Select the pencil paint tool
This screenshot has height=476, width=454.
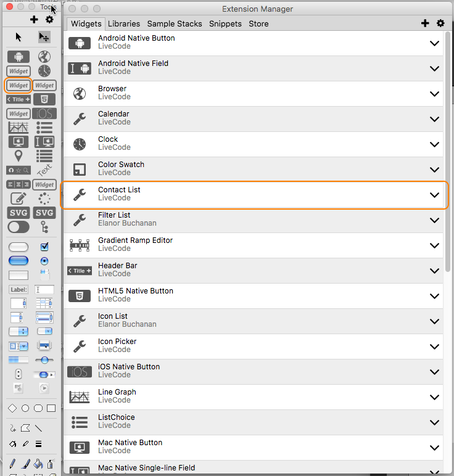click(x=12, y=464)
